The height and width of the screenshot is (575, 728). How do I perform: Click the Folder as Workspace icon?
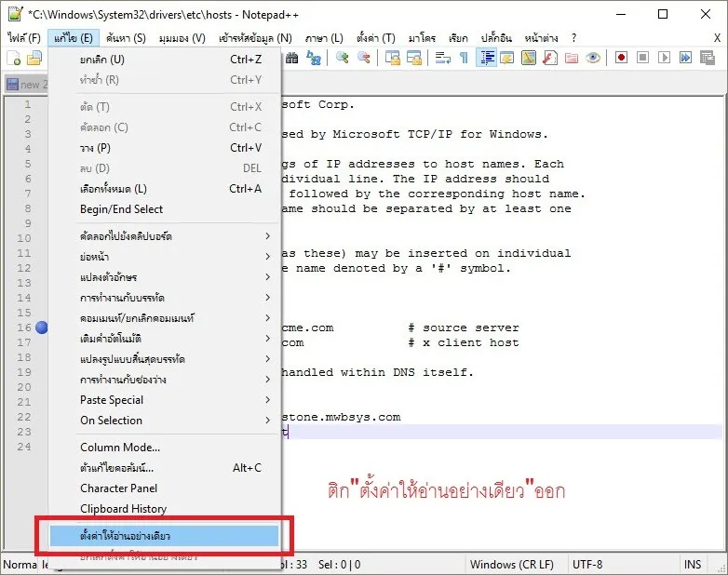[572, 58]
